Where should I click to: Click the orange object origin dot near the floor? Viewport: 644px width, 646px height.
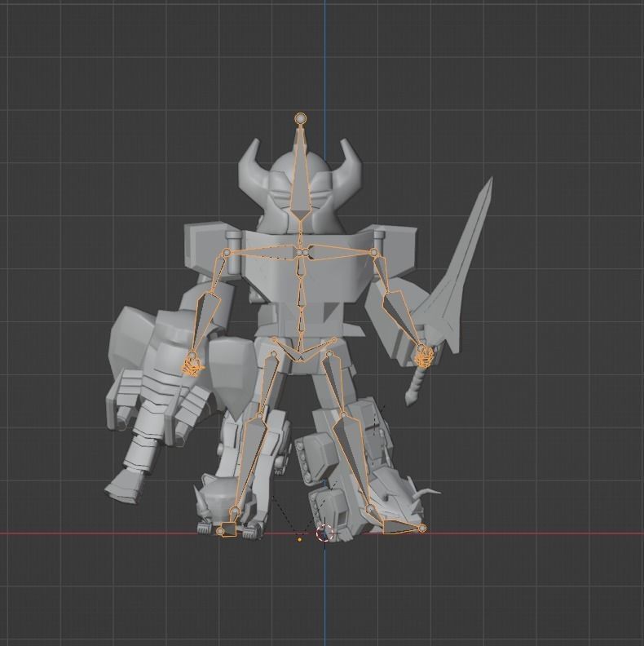click(x=299, y=539)
